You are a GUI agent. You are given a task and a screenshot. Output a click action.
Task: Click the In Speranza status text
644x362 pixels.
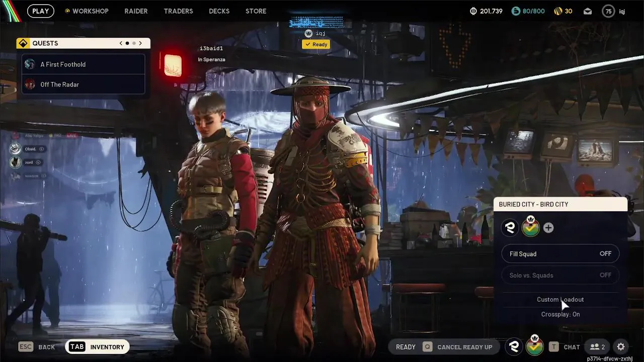click(211, 59)
